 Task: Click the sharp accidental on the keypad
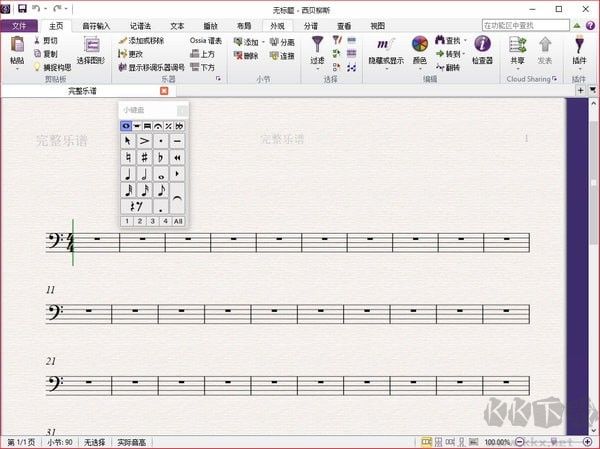tap(144, 158)
